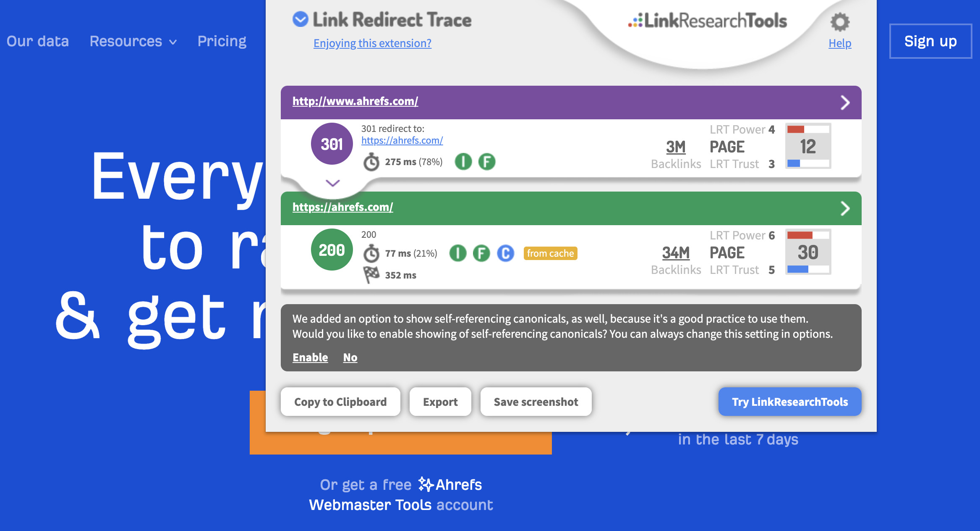
Task: Click the Export button
Action: point(440,402)
